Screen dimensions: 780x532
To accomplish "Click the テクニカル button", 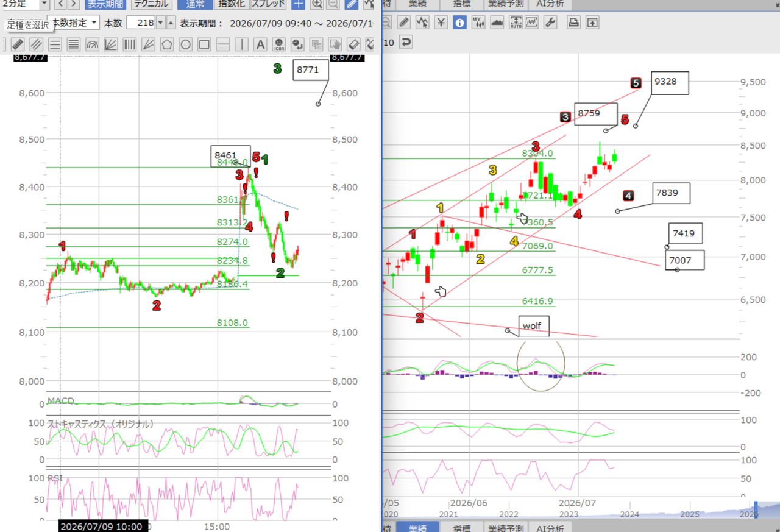I will tap(151, 4).
